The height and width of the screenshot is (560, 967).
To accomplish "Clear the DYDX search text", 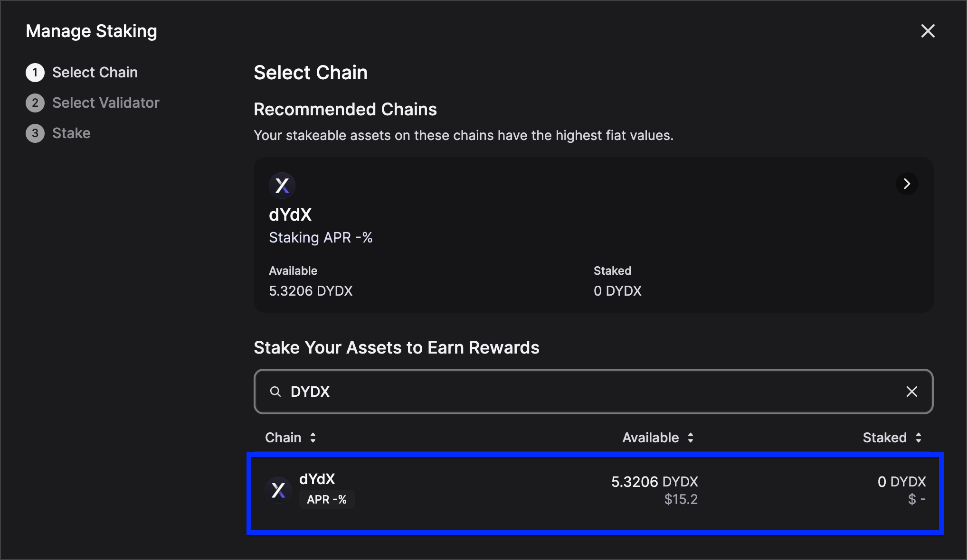I will [911, 392].
